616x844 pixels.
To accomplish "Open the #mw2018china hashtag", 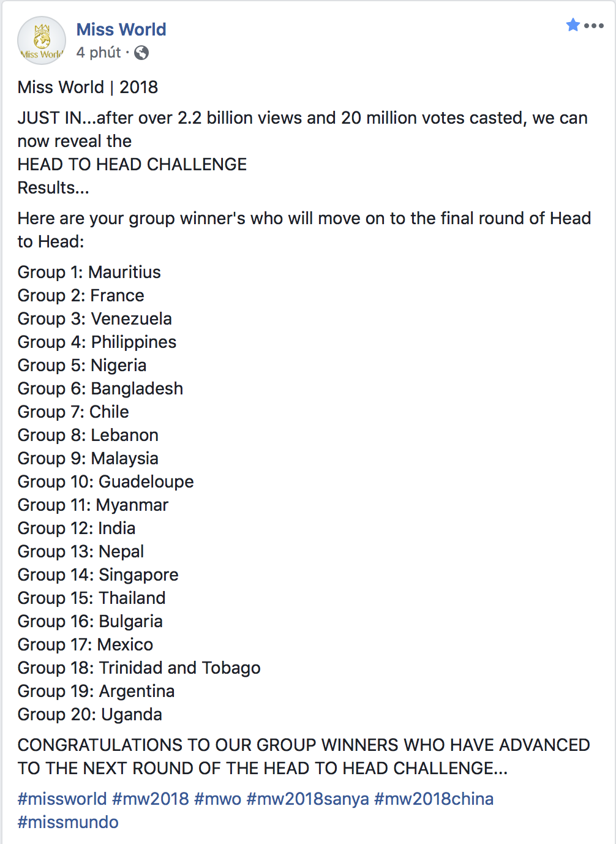I will point(434,799).
